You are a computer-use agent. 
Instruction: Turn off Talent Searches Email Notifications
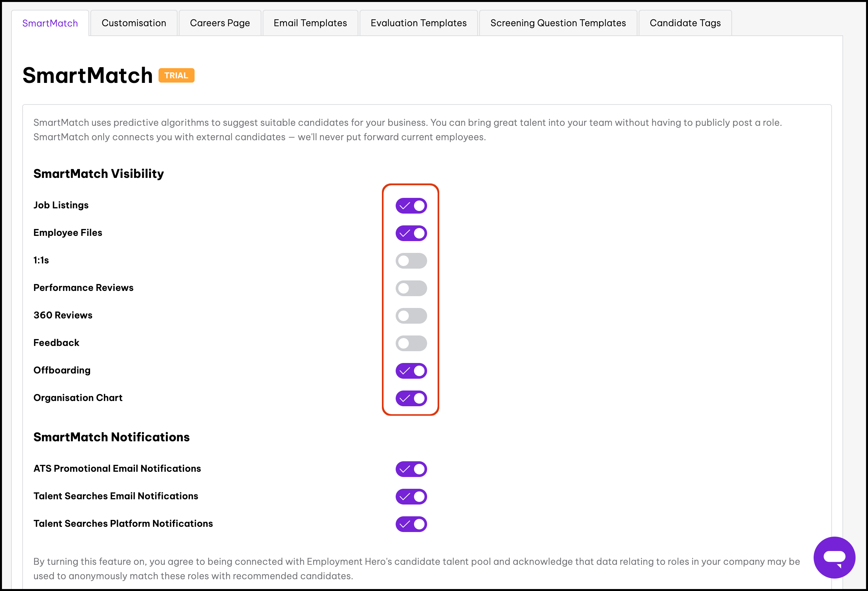point(411,496)
